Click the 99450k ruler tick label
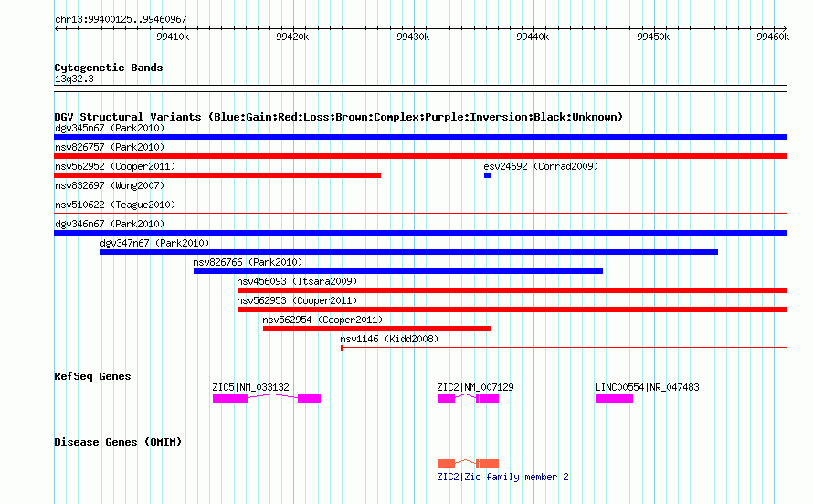This screenshot has width=813, height=504. (x=653, y=37)
